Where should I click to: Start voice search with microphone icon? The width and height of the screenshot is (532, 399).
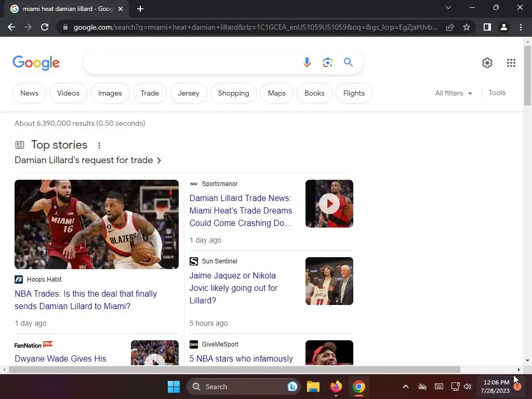[x=307, y=62]
